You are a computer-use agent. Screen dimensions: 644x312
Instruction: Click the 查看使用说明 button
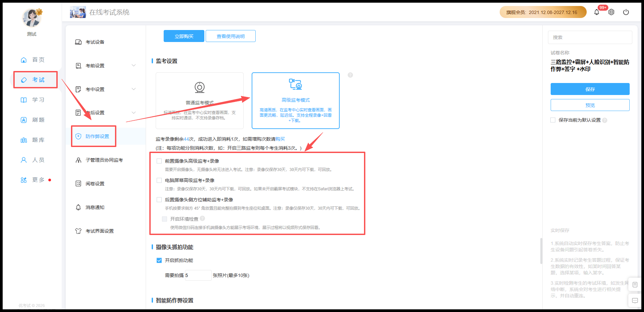pyautogui.click(x=231, y=36)
